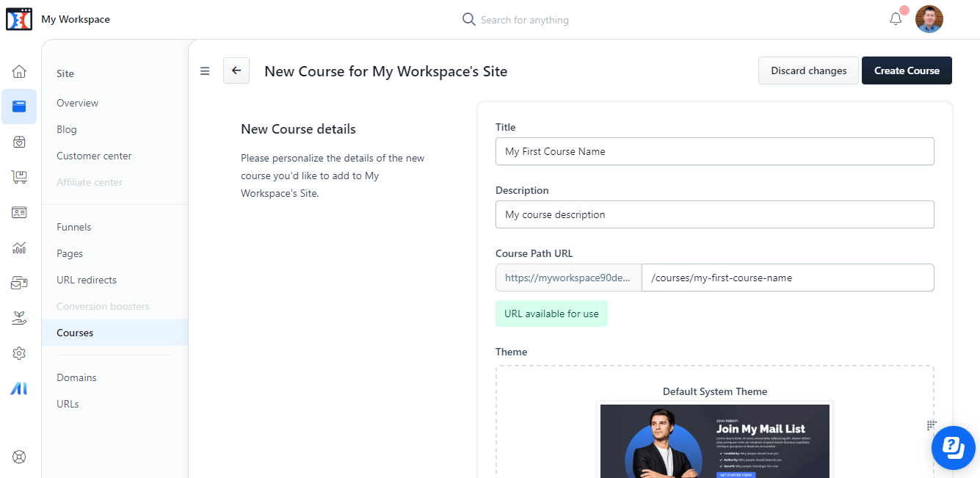Open the help lifebuoy icon
The width and height of the screenshot is (980, 478).
coord(19,457)
